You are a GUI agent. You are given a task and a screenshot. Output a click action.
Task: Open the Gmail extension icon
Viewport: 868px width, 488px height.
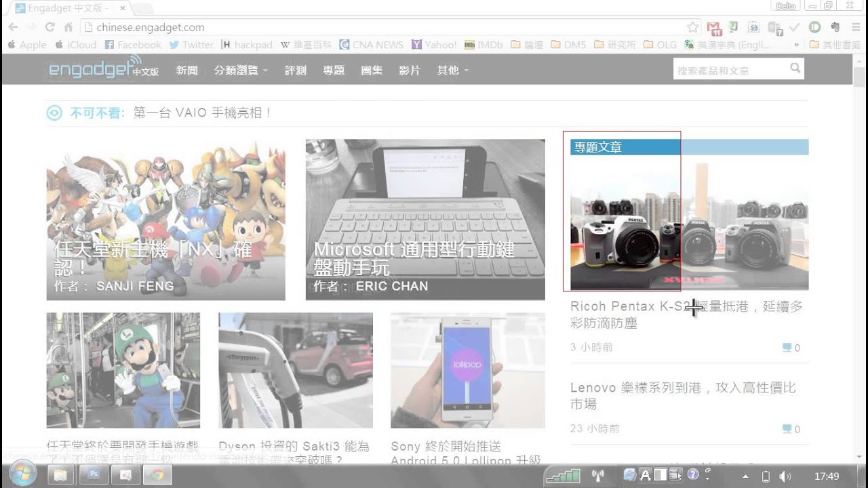[713, 28]
